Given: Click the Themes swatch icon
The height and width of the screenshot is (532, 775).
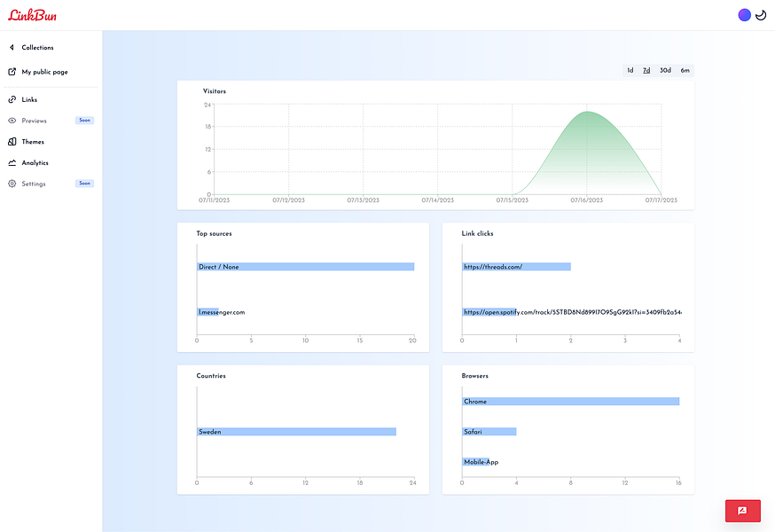Looking at the screenshot, I should pos(12,142).
